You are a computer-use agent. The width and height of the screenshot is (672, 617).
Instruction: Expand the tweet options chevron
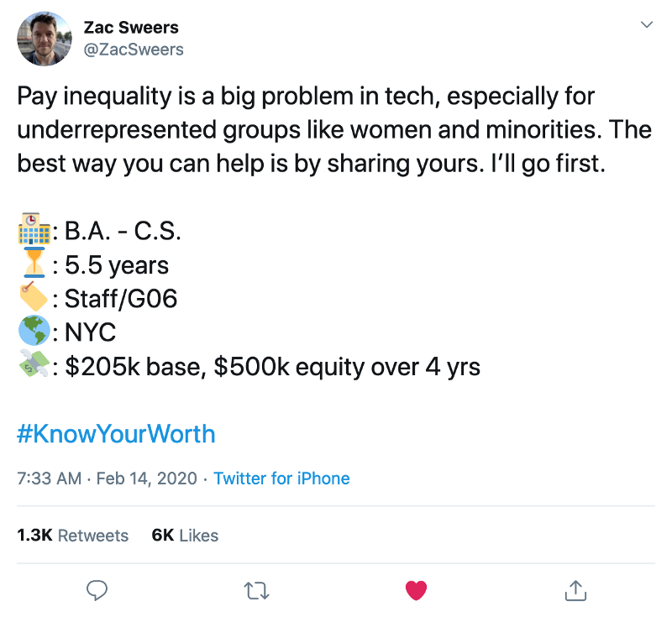[x=647, y=25]
